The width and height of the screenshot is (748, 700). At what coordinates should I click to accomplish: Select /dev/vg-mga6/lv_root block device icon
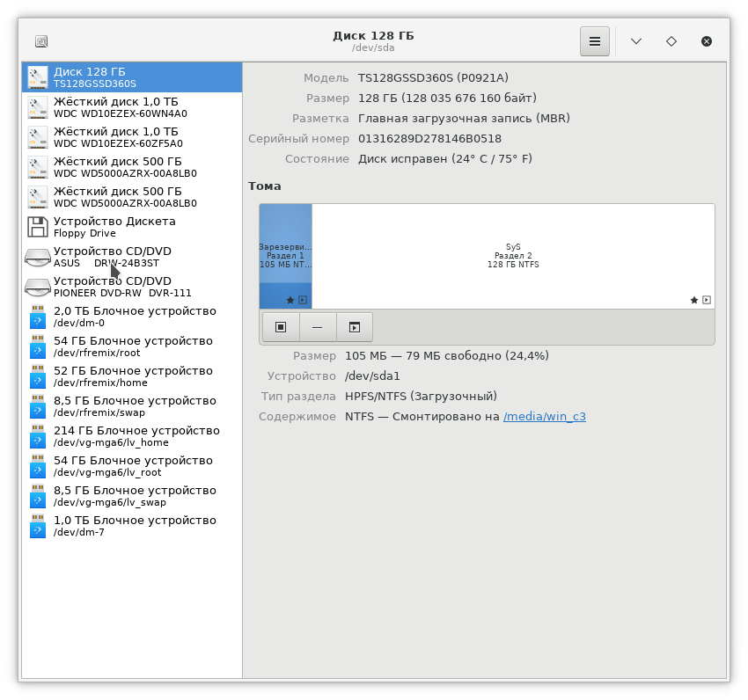point(38,466)
